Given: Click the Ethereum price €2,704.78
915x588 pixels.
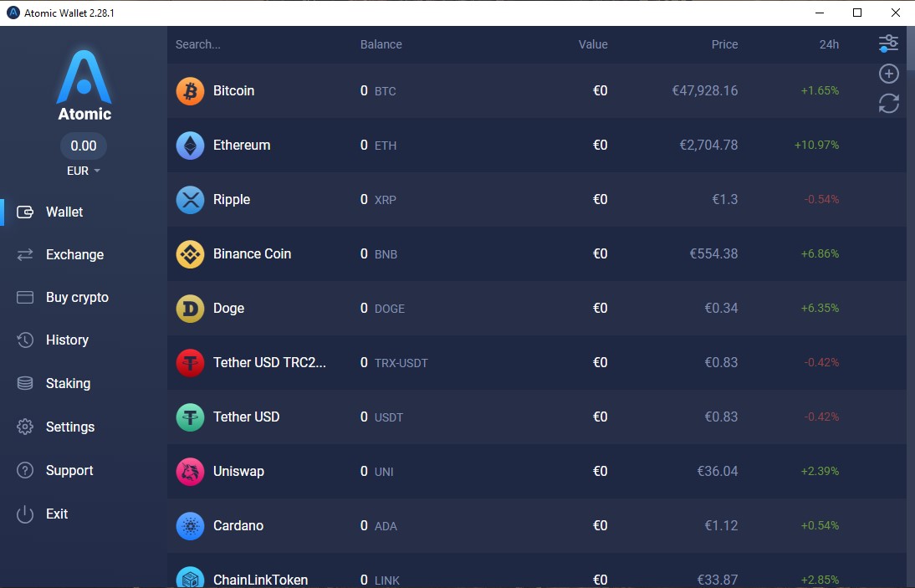Looking at the screenshot, I should pos(708,146).
